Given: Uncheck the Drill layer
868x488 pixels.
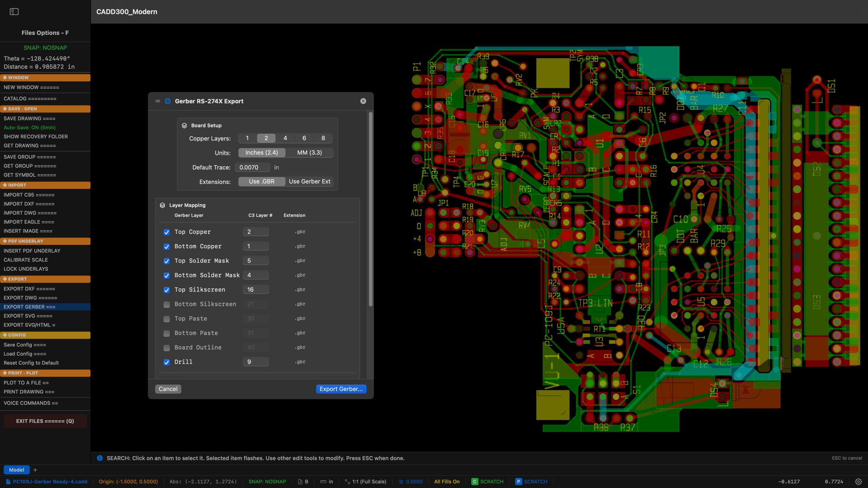Looking at the screenshot, I should point(167,362).
